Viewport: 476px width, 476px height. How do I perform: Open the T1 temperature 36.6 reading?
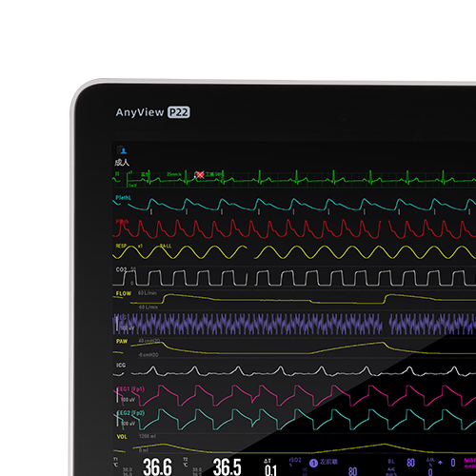(x=157, y=466)
